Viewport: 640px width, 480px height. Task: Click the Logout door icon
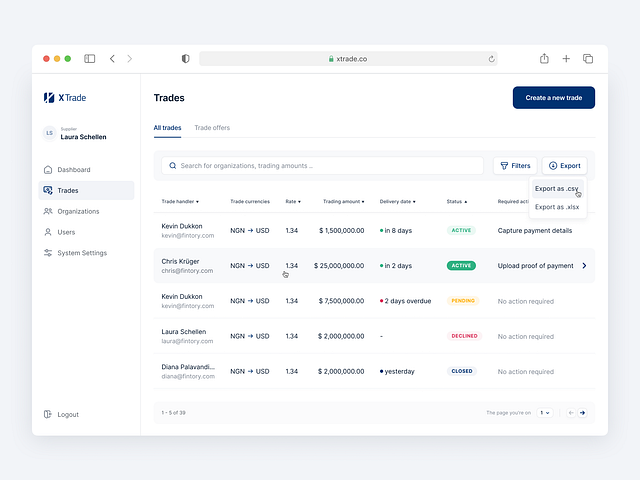point(47,414)
